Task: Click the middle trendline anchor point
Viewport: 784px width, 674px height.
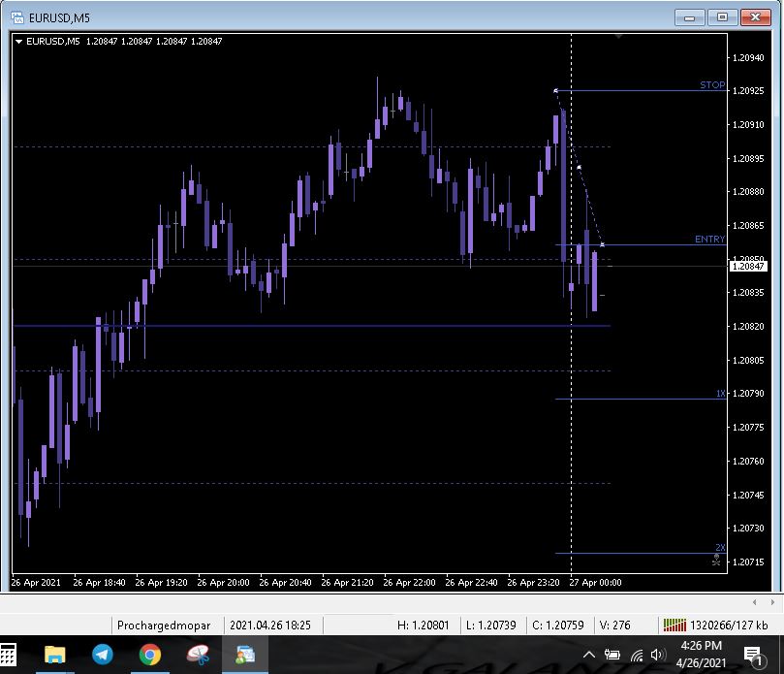Action: (579, 167)
